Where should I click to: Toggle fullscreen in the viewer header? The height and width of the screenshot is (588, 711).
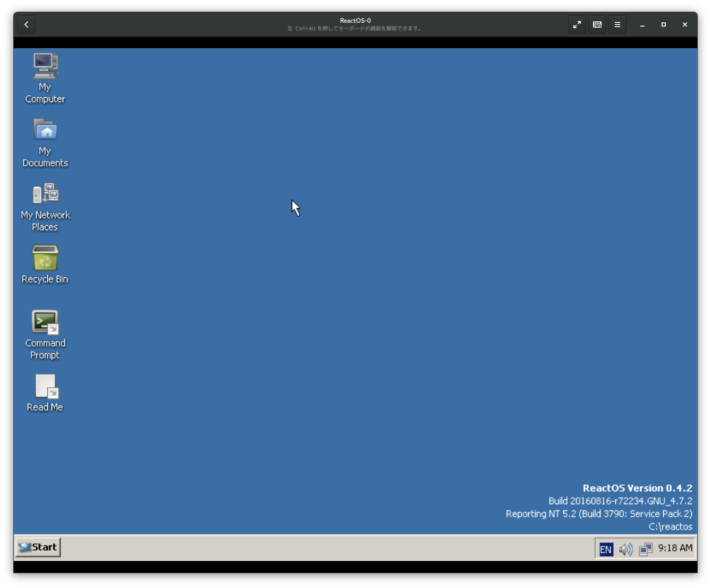tap(577, 24)
